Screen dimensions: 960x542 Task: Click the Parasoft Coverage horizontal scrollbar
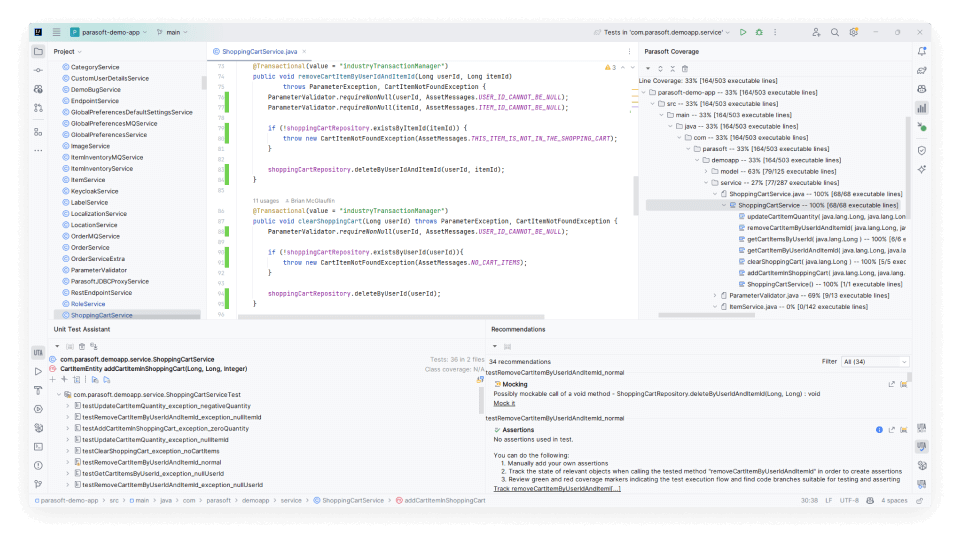706,315
